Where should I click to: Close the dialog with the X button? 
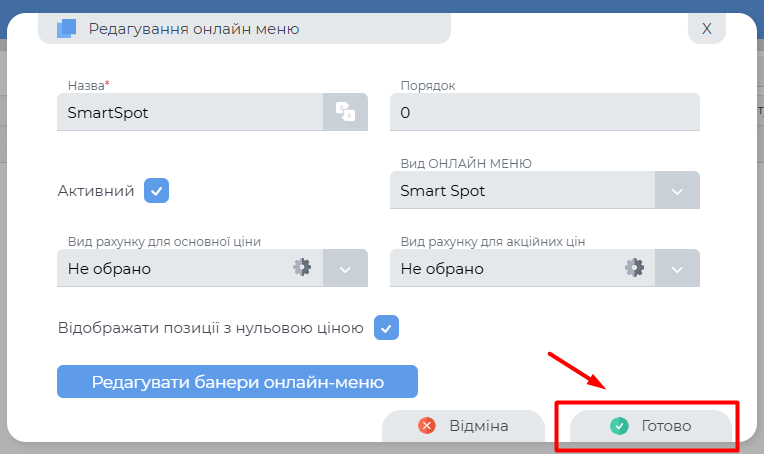click(706, 28)
